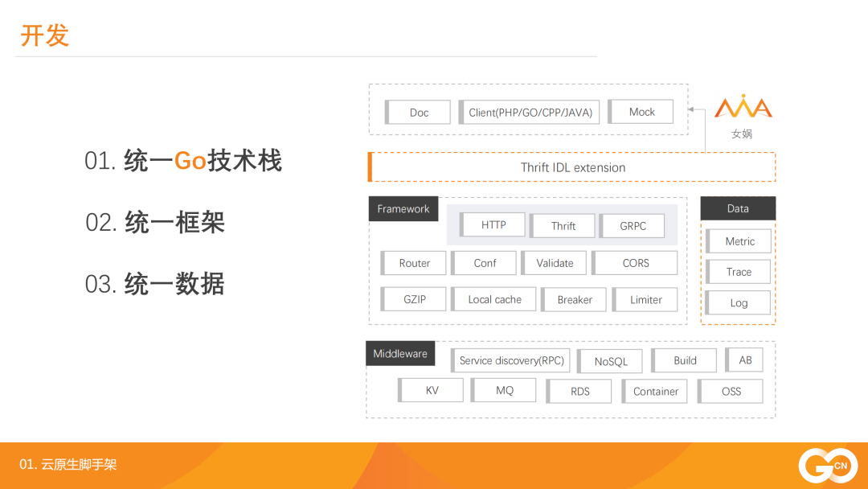Click the Data dark header label
This screenshot has width=868, height=489.
[x=738, y=208]
